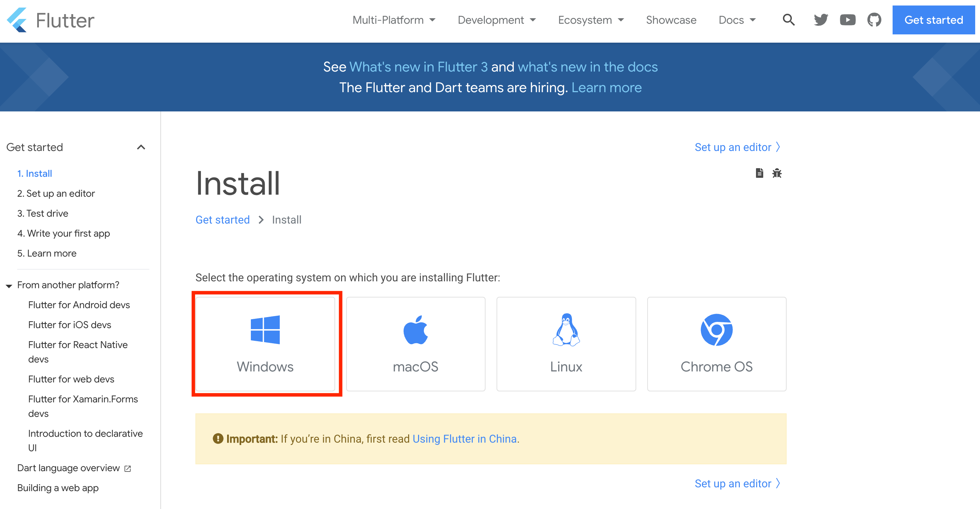Report a bug via the bug icon
Image resolution: width=980 pixels, height=509 pixels.
pyautogui.click(x=777, y=173)
